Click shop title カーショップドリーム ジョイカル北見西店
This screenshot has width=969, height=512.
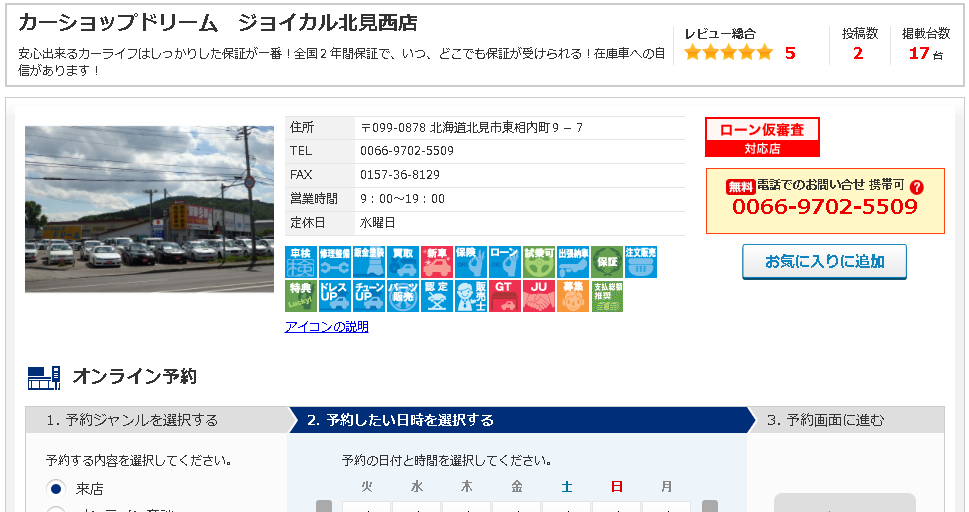[x=218, y=23]
